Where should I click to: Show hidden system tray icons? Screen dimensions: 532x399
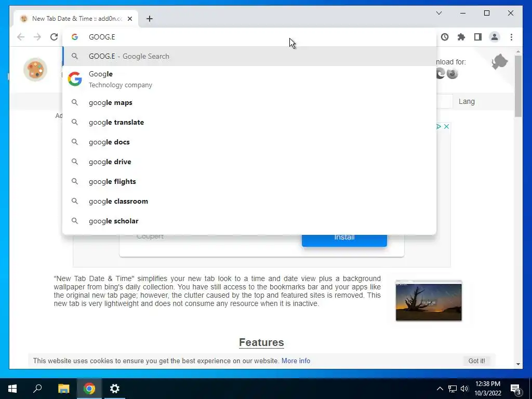(x=440, y=389)
